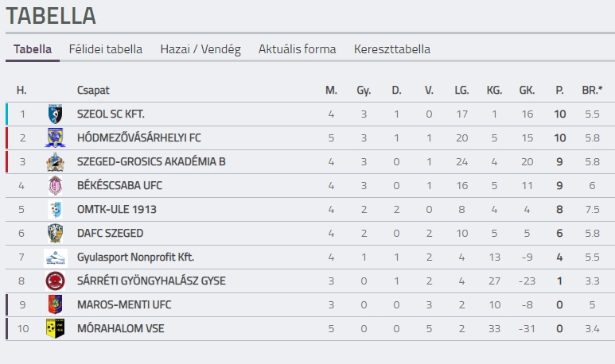Select the active Tabella tab
This screenshot has height=364, width=615.
click(33, 49)
